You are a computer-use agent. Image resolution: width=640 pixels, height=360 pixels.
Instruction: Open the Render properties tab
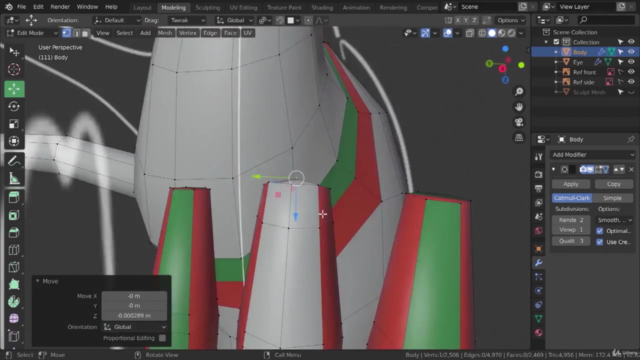click(x=539, y=174)
